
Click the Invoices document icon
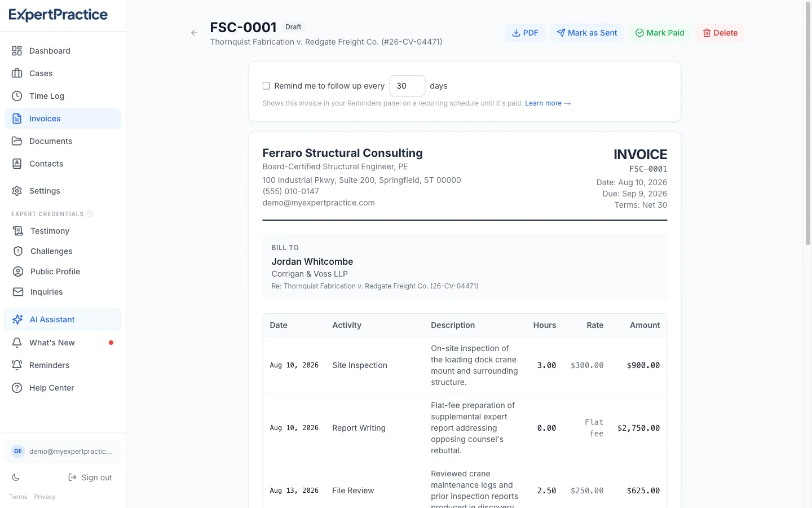click(17, 119)
